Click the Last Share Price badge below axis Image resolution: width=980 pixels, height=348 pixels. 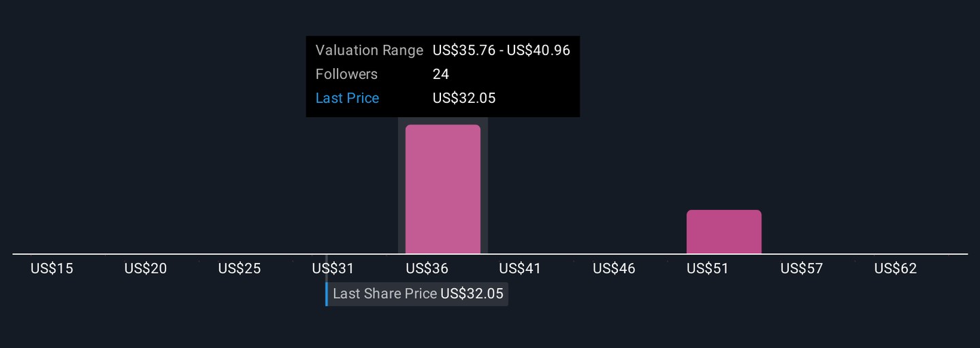tap(418, 294)
